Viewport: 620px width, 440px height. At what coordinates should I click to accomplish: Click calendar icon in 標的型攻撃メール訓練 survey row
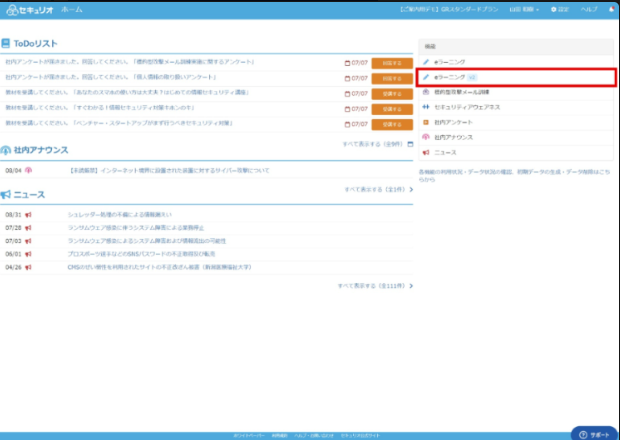[x=347, y=63]
